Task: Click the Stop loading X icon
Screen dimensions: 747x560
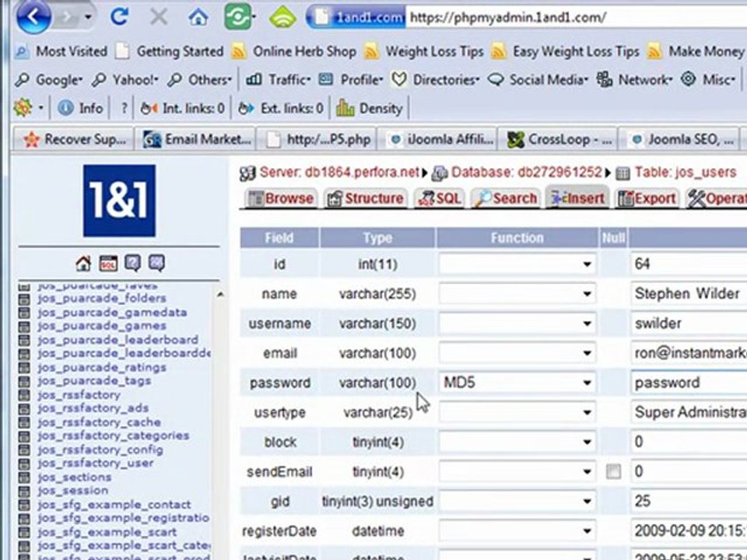Action: tap(159, 18)
